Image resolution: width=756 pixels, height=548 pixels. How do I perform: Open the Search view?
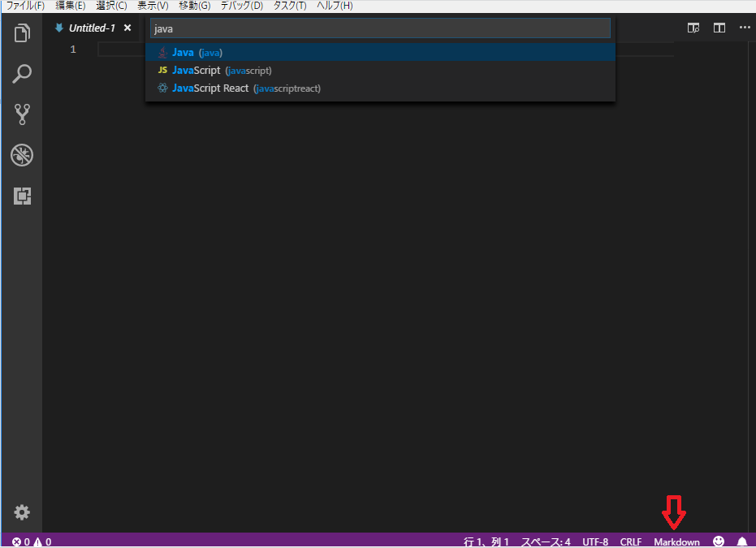coord(21,74)
